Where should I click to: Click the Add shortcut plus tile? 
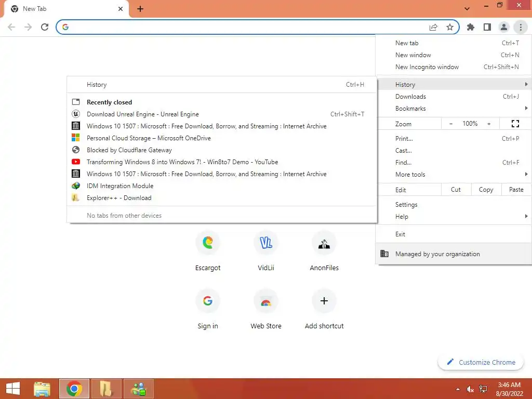pos(324,301)
